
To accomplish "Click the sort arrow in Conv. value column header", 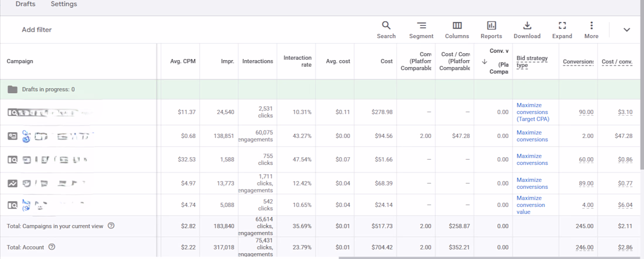I will pyautogui.click(x=484, y=61).
